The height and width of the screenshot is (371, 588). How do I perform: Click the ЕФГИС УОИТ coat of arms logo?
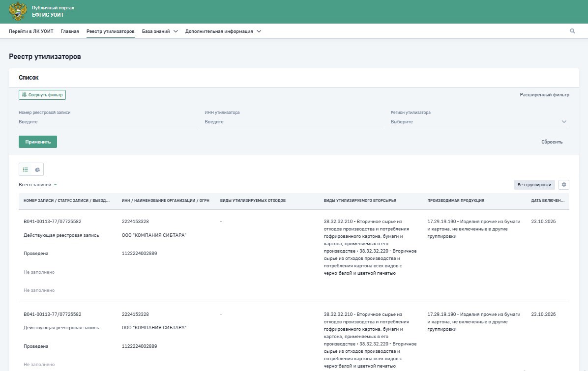click(18, 12)
